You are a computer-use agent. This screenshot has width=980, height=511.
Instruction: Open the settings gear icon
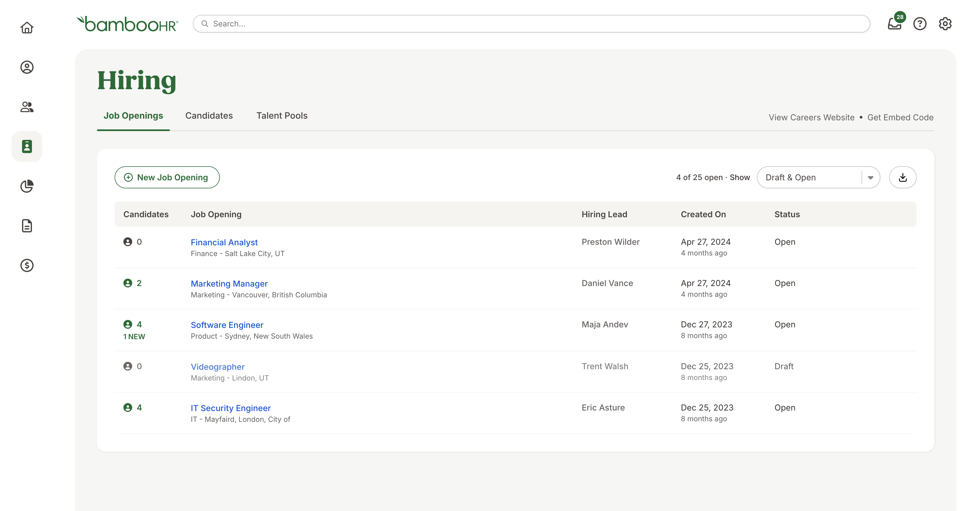tap(945, 24)
